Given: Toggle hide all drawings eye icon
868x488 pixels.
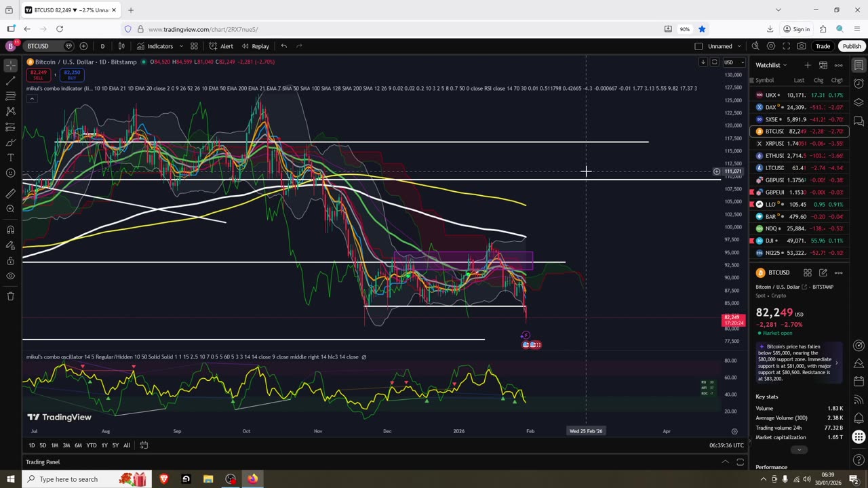Looking at the screenshot, I should click(x=10, y=276).
